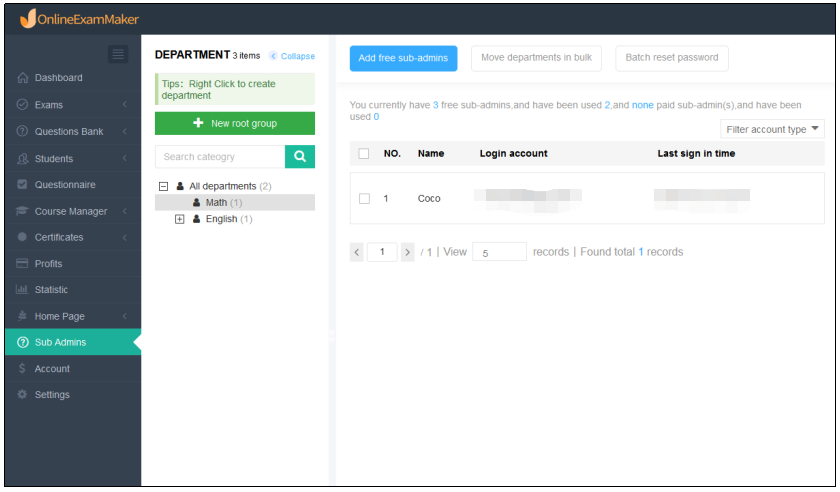Open the Filter account type dropdown

[772, 129]
